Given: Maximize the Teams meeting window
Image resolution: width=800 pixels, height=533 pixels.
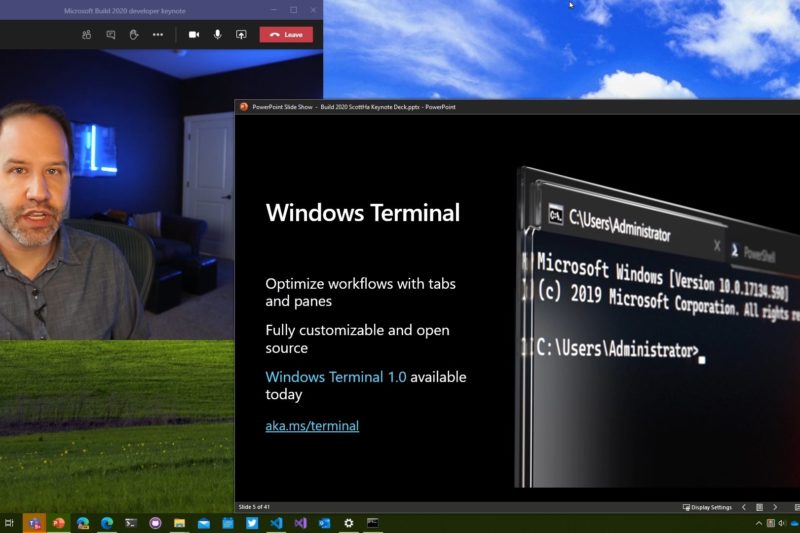Looking at the screenshot, I should pyautogui.click(x=293, y=10).
